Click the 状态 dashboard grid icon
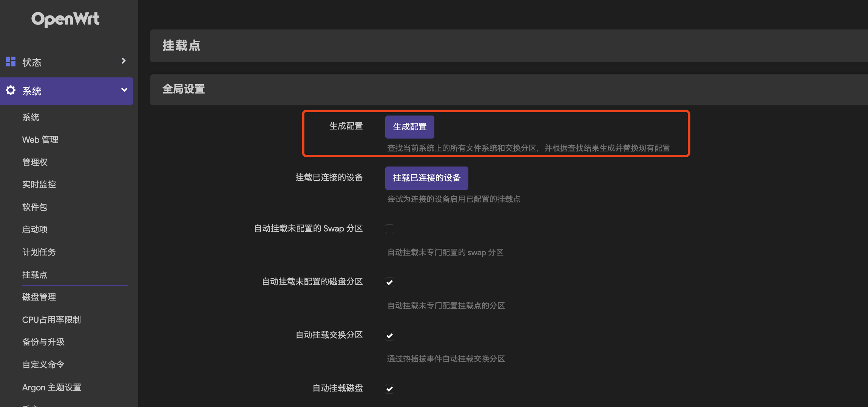 11,62
